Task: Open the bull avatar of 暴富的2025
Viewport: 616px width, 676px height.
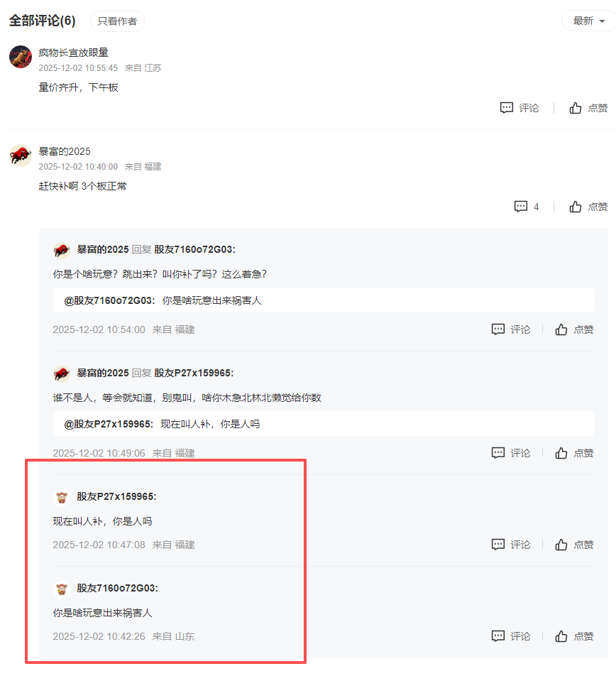Action: pyautogui.click(x=21, y=156)
